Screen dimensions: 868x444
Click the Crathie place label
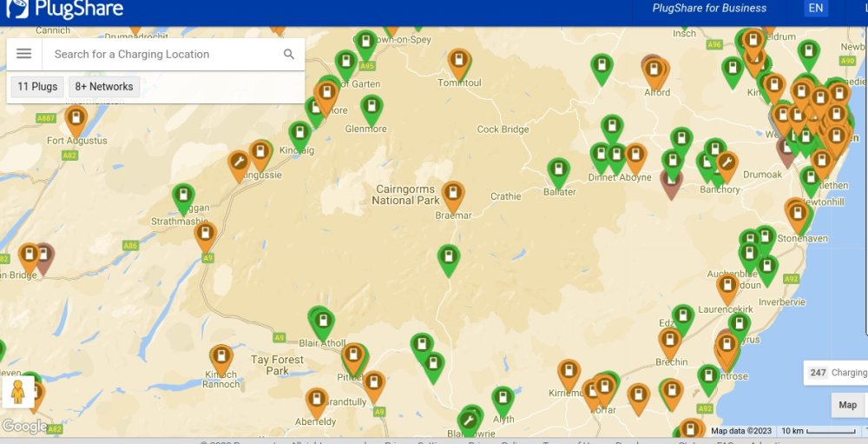(x=505, y=196)
